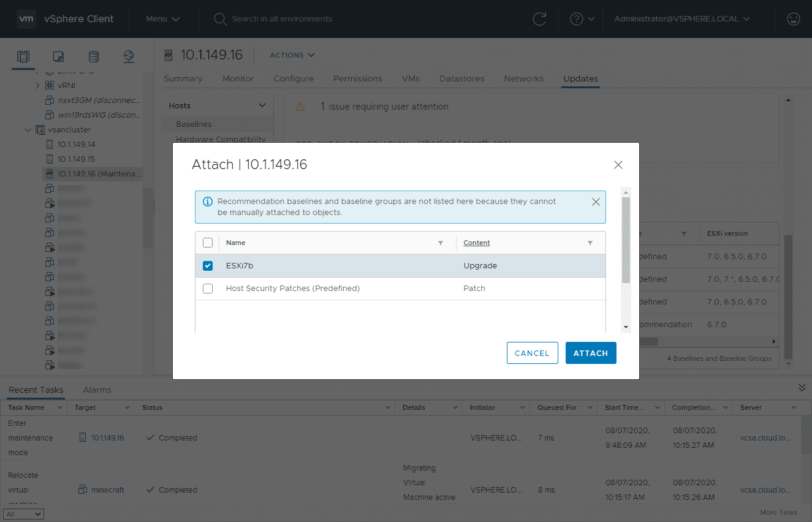
Task: Switch to the Alarms tab
Action: click(x=97, y=390)
